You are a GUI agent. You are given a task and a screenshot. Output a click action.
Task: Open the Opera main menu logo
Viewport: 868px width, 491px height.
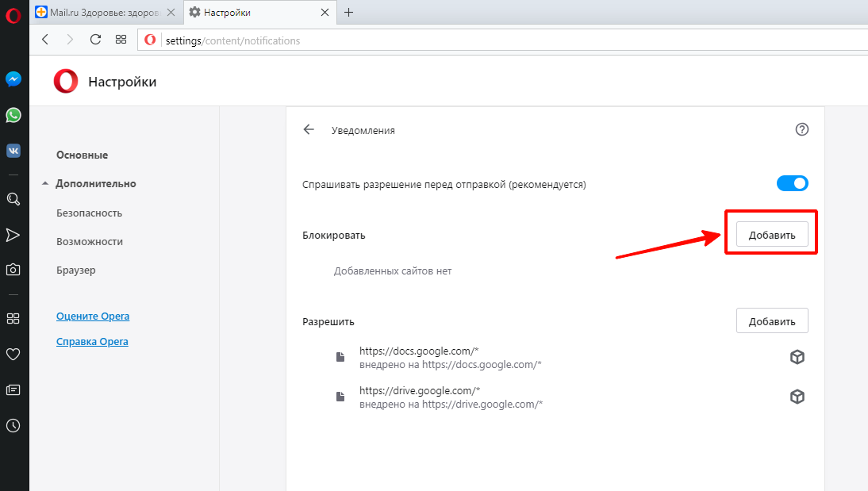click(13, 15)
